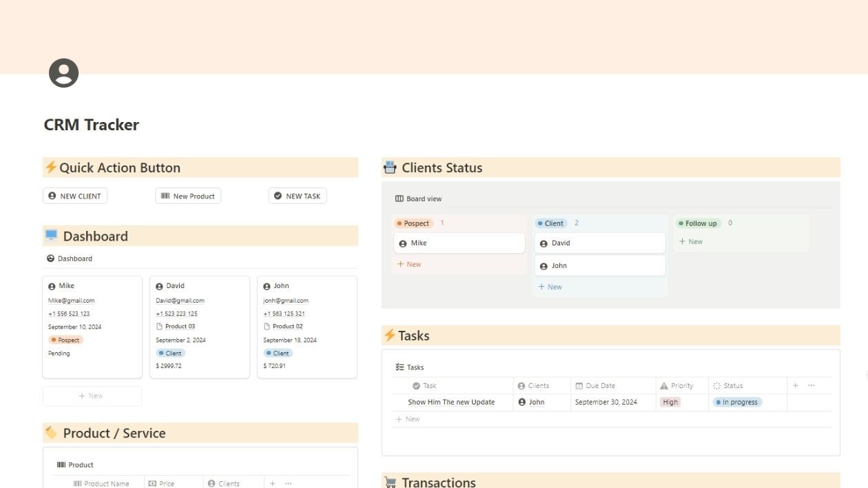Image resolution: width=868 pixels, height=488 pixels.
Task: Open the Board view tab
Action: [x=418, y=199]
